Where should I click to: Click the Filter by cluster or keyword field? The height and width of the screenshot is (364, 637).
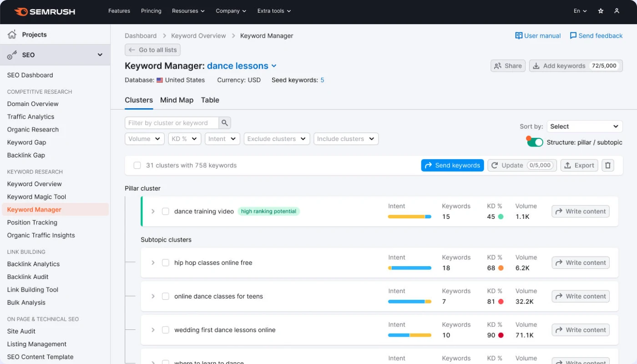pos(172,123)
